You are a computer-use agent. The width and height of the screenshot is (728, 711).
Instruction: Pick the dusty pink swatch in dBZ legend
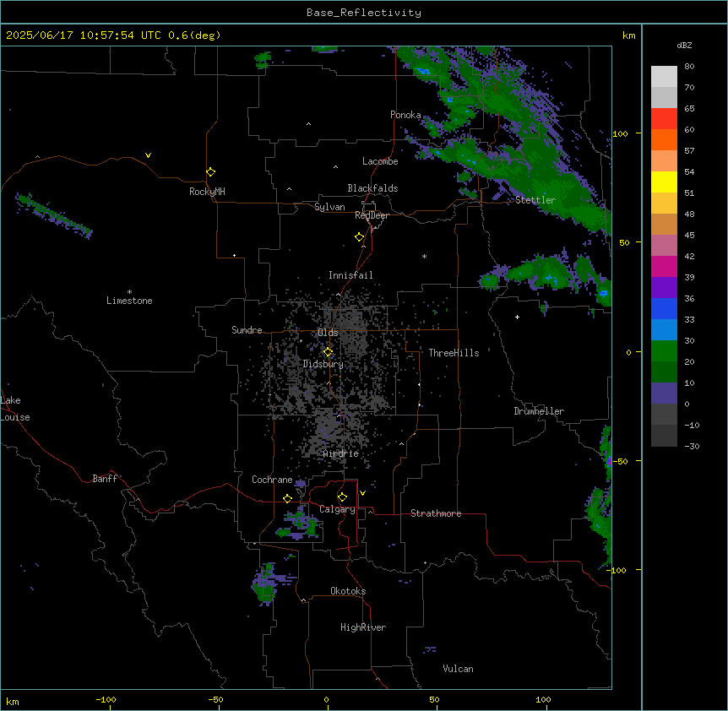pos(664,246)
